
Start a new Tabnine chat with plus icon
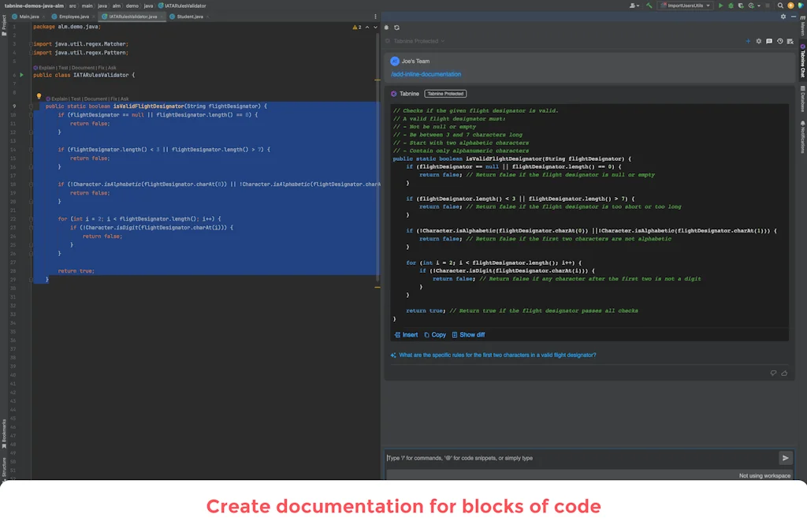pyautogui.click(x=748, y=41)
